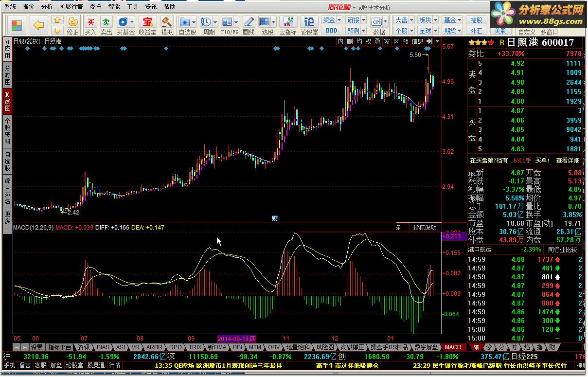588x377 pixels.
Task: Toggle the 删 chart option
Action: pos(350,42)
